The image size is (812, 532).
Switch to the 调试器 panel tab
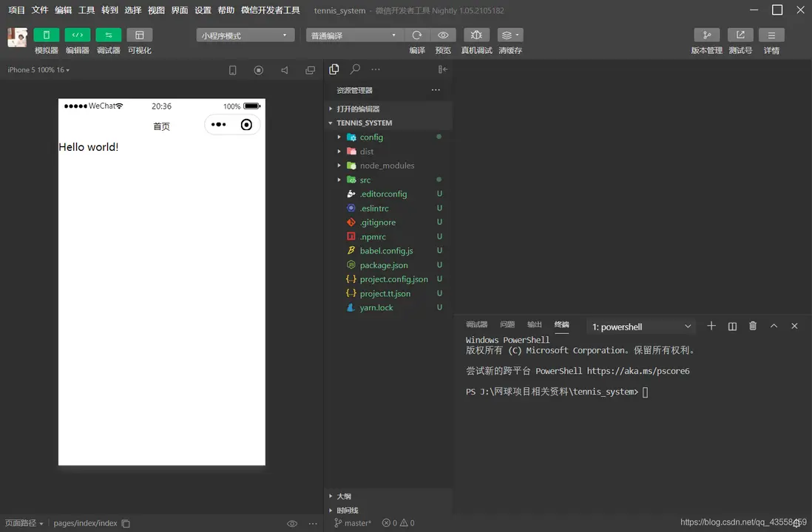[x=476, y=324]
